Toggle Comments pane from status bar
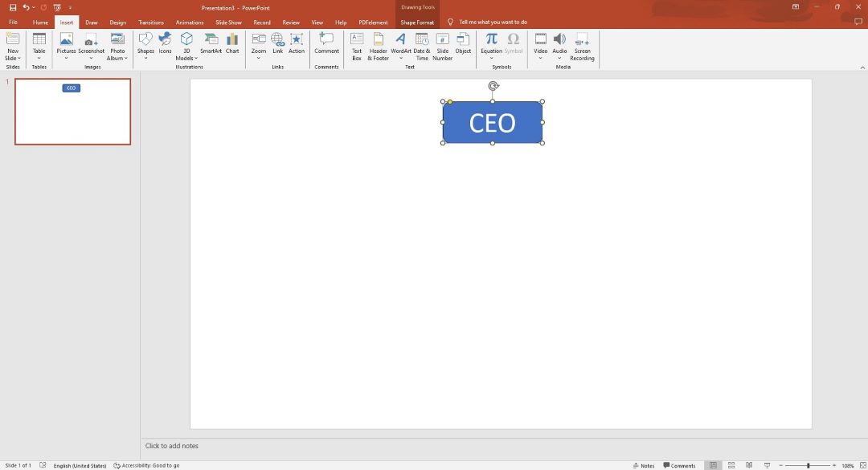Image resolution: width=868 pixels, height=470 pixels. tap(679, 465)
